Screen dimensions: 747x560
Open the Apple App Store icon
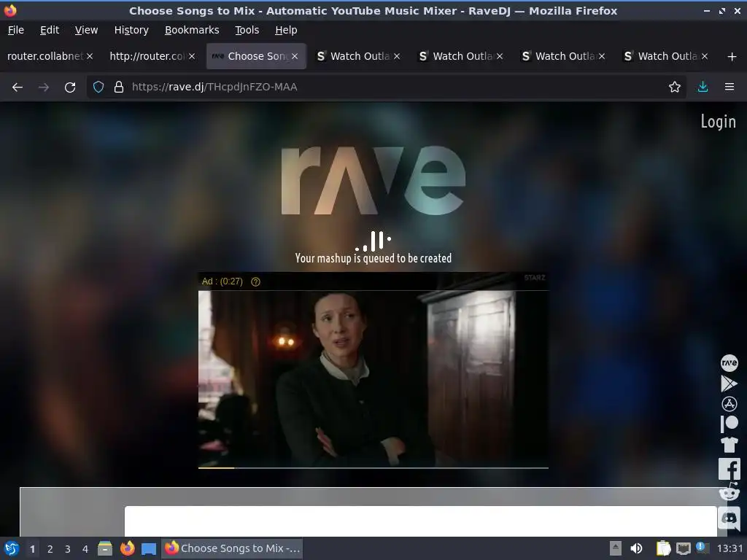point(729,404)
